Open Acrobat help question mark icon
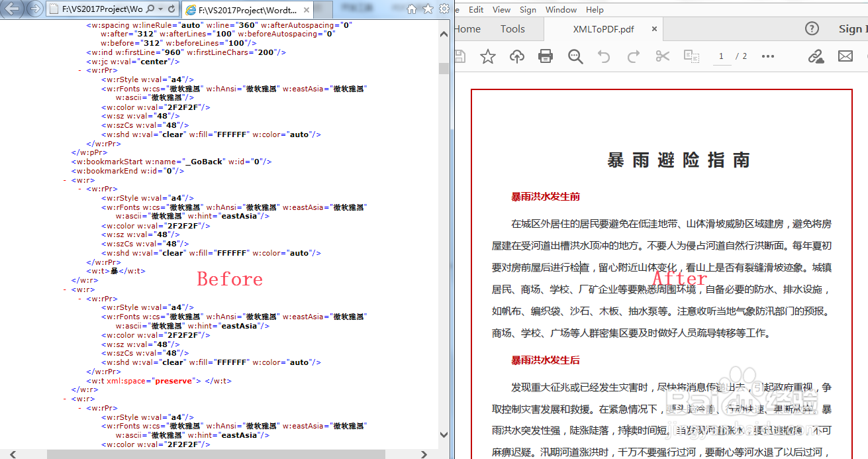This screenshot has width=868, height=459. point(812,28)
